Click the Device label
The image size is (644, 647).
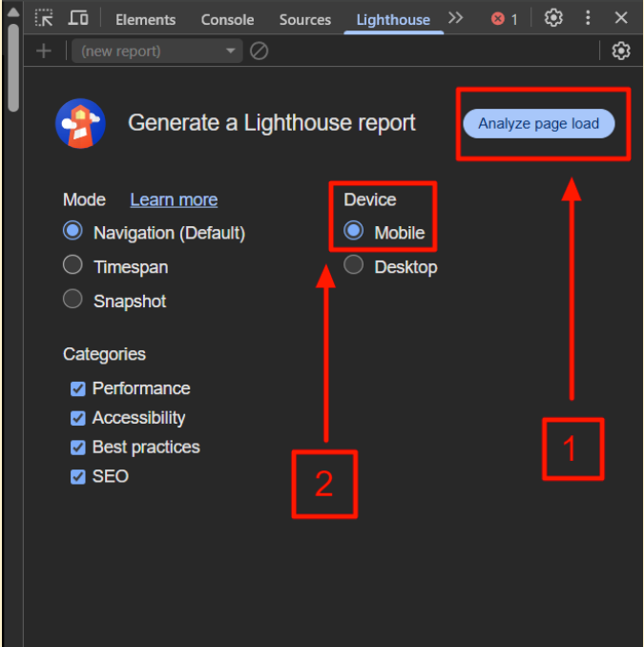point(370,199)
